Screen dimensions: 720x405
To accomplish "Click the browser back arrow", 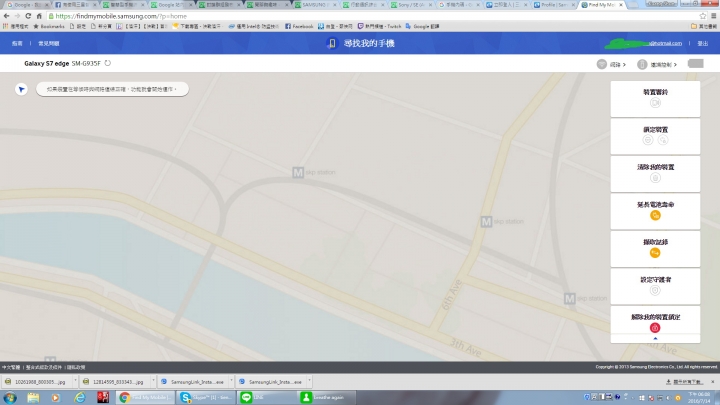I will (x=6, y=16).
